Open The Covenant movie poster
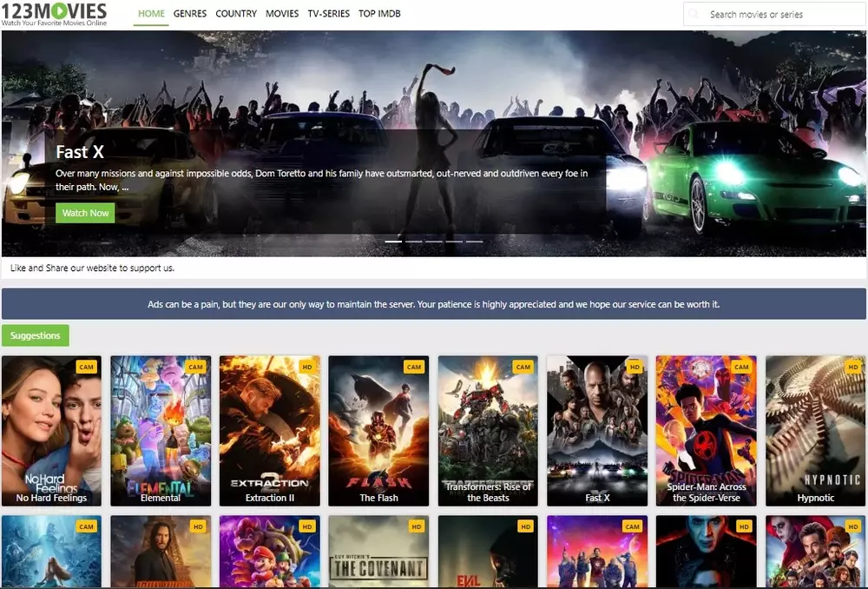 click(378, 552)
